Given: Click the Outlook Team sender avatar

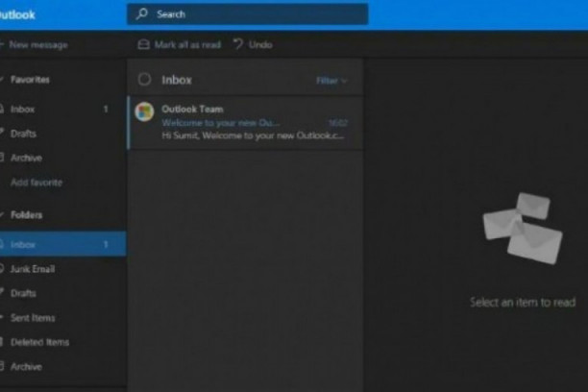Looking at the screenshot, I should [x=144, y=111].
